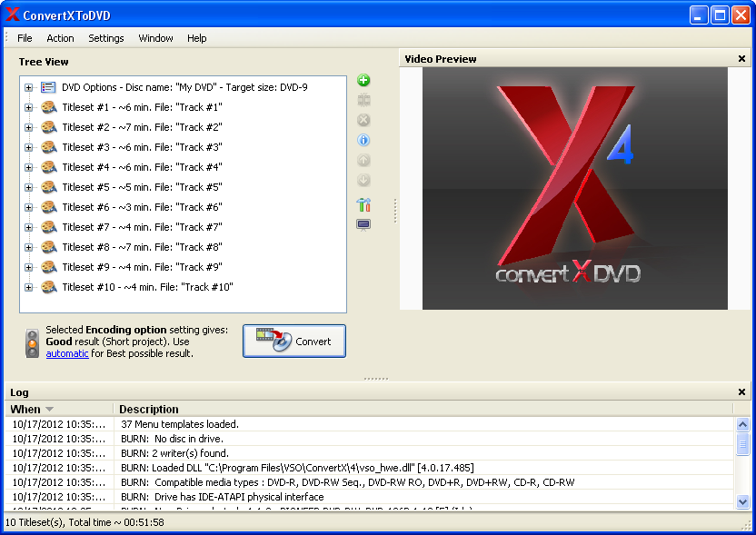The width and height of the screenshot is (756, 535).
Task: Expand the Titleset #1 tree node
Action: [x=28, y=107]
